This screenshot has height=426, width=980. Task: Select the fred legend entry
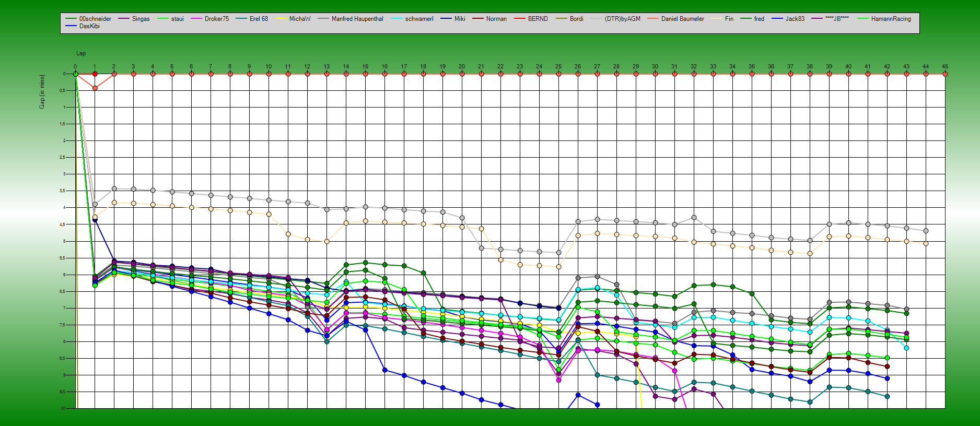pos(752,19)
